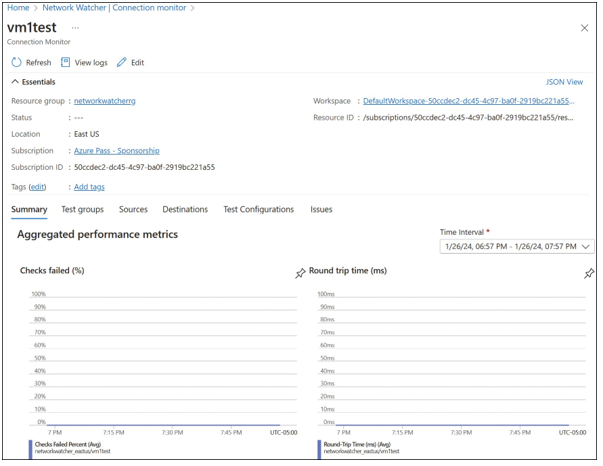Open the DefaultWorkspace link
The height and width of the screenshot is (466, 603).
[x=468, y=101]
